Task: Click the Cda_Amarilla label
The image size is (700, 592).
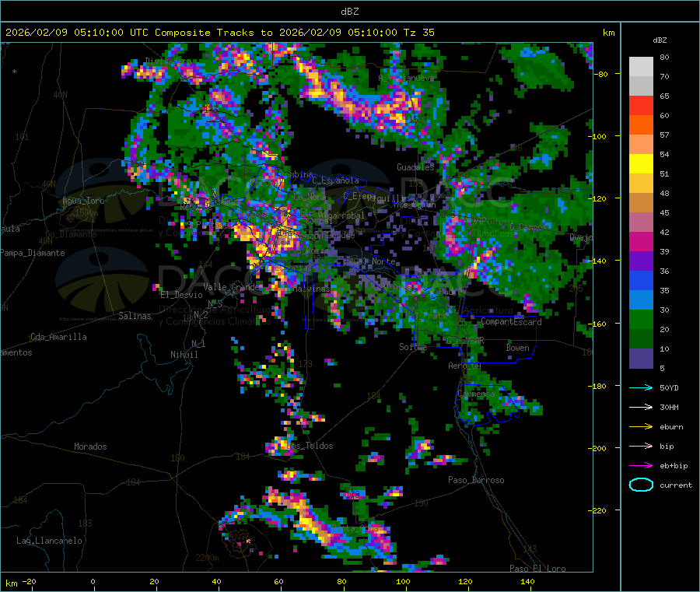Action: 58,337
